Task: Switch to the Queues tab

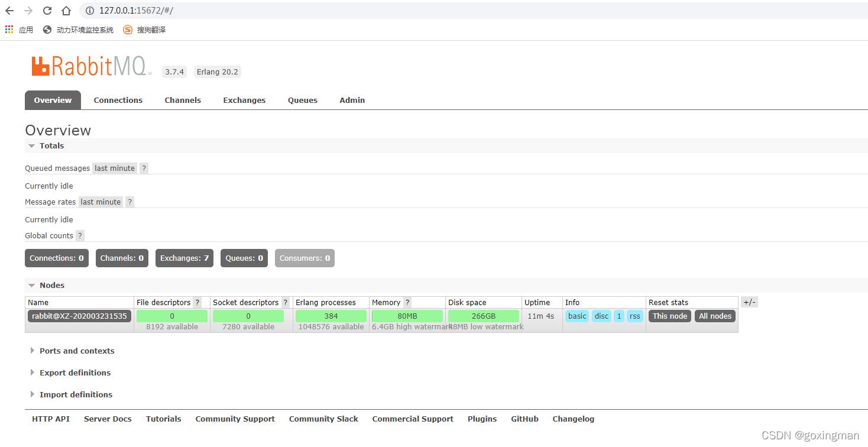Action: [303, 100]
